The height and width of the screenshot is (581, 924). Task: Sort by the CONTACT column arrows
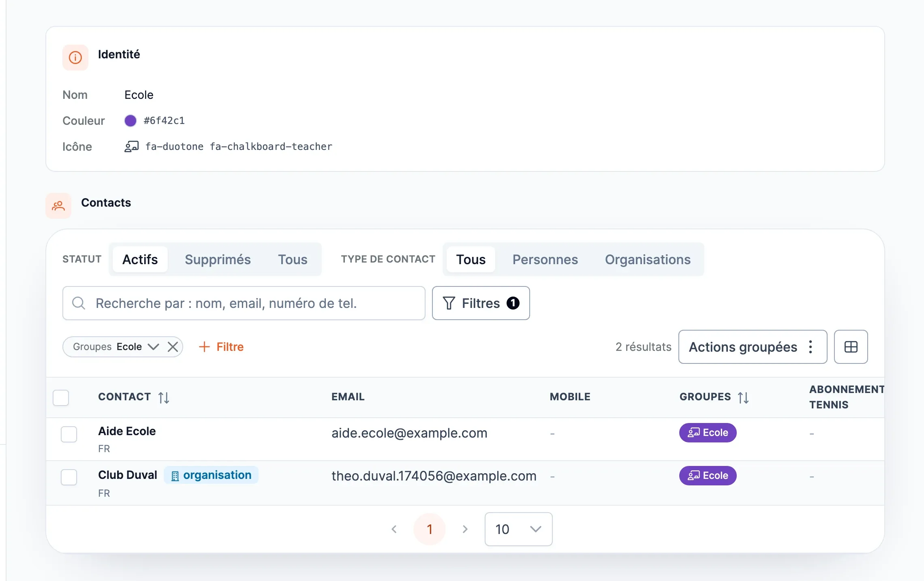coord(164,397)
